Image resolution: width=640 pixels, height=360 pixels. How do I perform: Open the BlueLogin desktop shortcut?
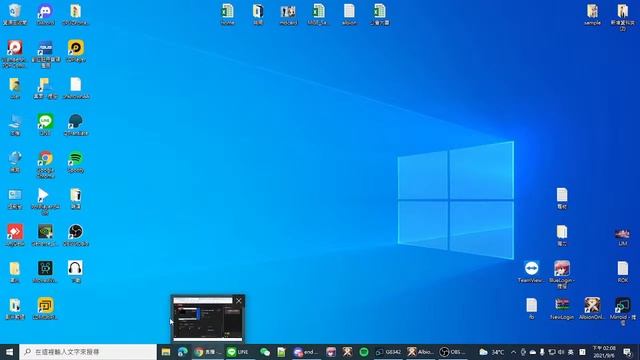pos(562,275)
